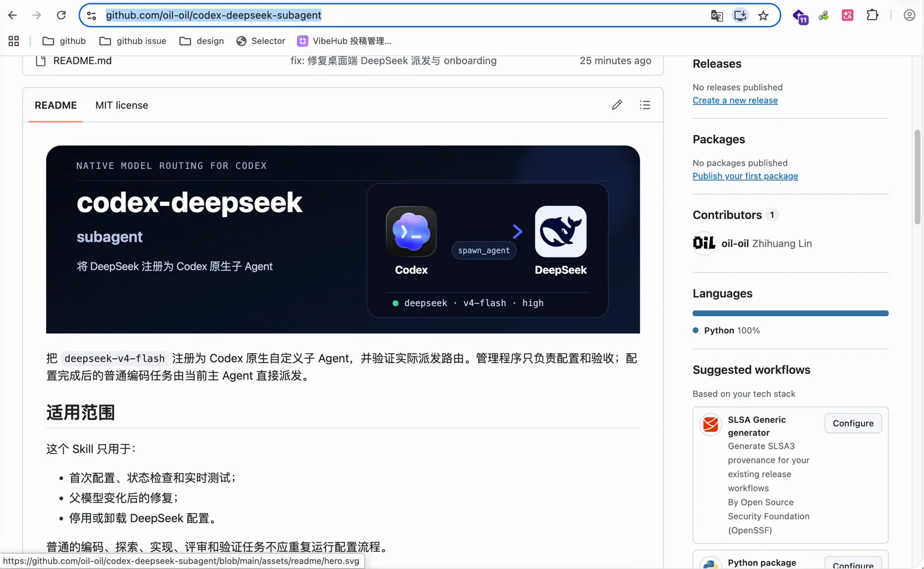The width and height of the screenshot is (924, 569).
Task: Open the github issue bookmark folder
Action: pos(133,41)
